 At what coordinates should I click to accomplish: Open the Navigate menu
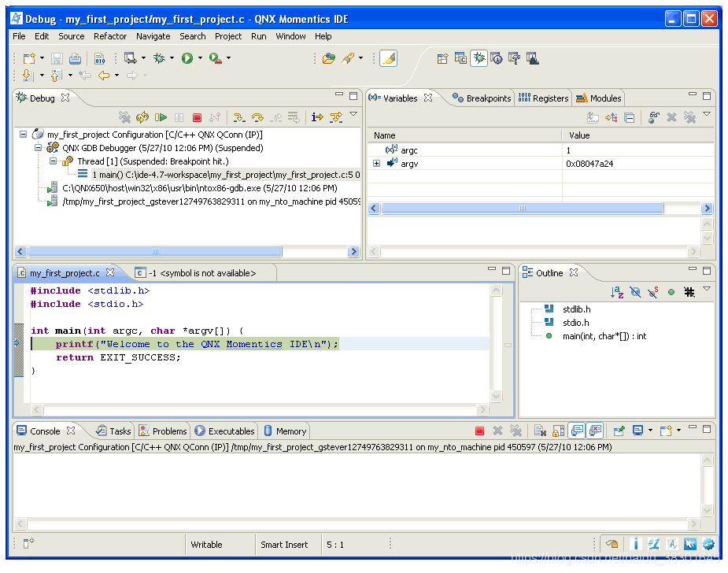tap(153, 36)
